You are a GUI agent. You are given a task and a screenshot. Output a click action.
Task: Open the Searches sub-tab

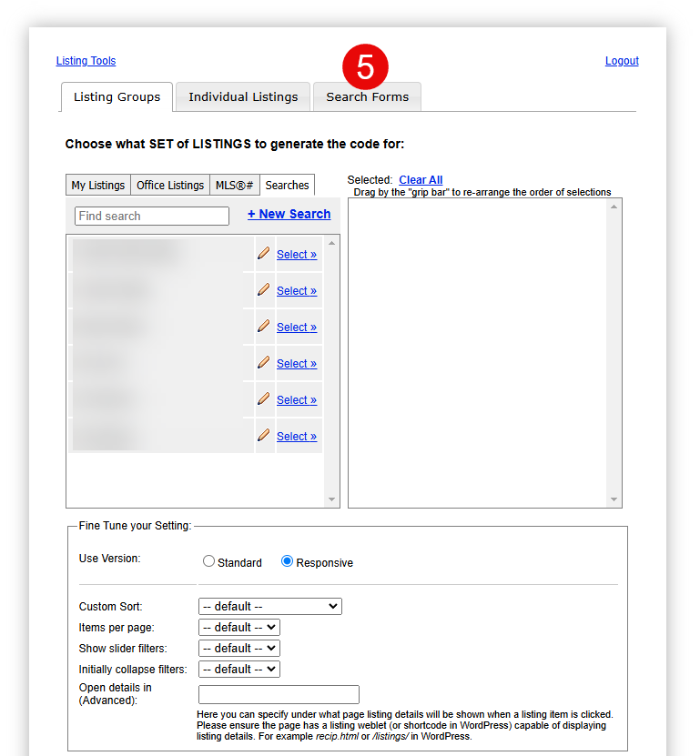click(x=287, y=186)
